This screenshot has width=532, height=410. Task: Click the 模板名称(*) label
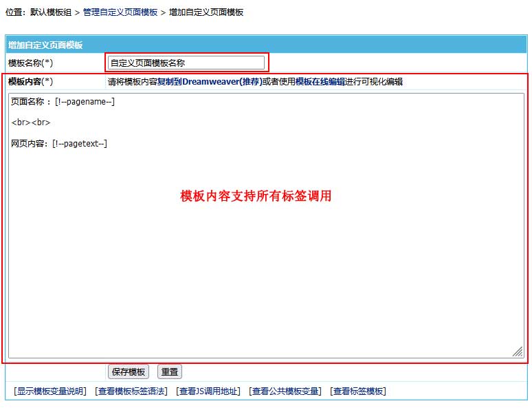click(x=31, y=63)
